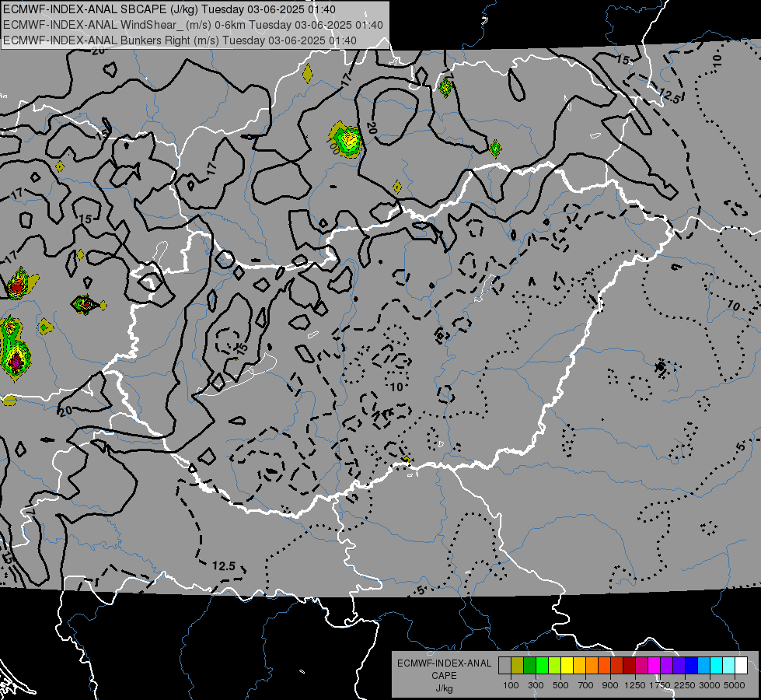Image resolution: width=761 pixels, height=700 pixels.
Task: Click the SBCAPE title line at top
Action: (x=170, y=9)
